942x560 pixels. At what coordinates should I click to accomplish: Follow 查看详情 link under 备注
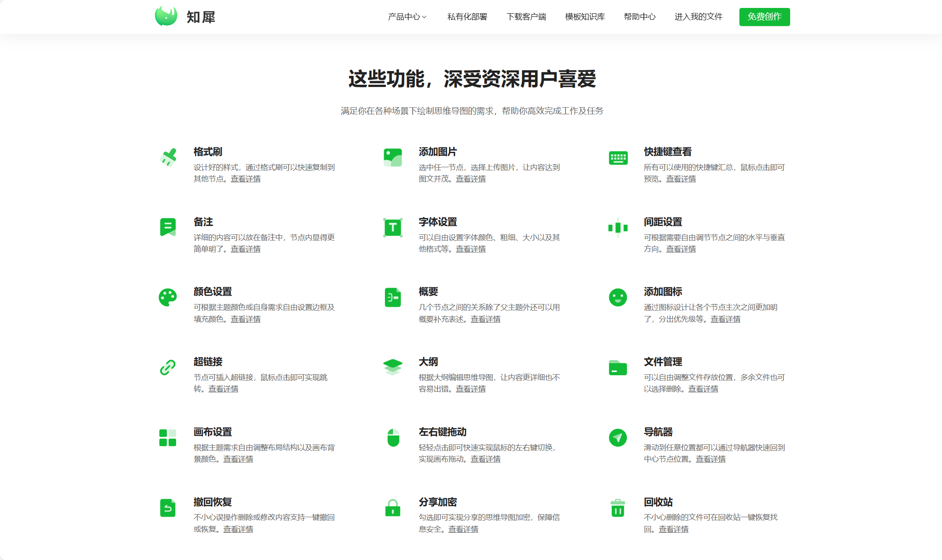[x=245, y=249]
